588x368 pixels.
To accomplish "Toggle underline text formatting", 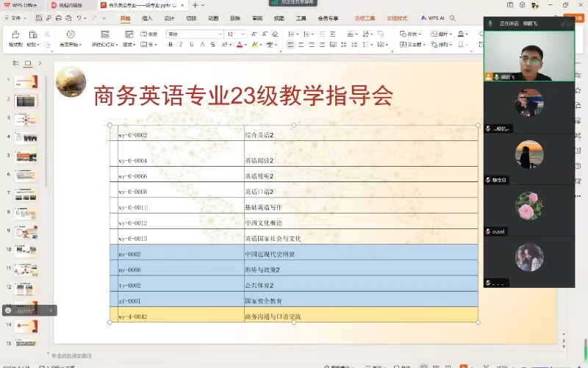I will (191, 45).
